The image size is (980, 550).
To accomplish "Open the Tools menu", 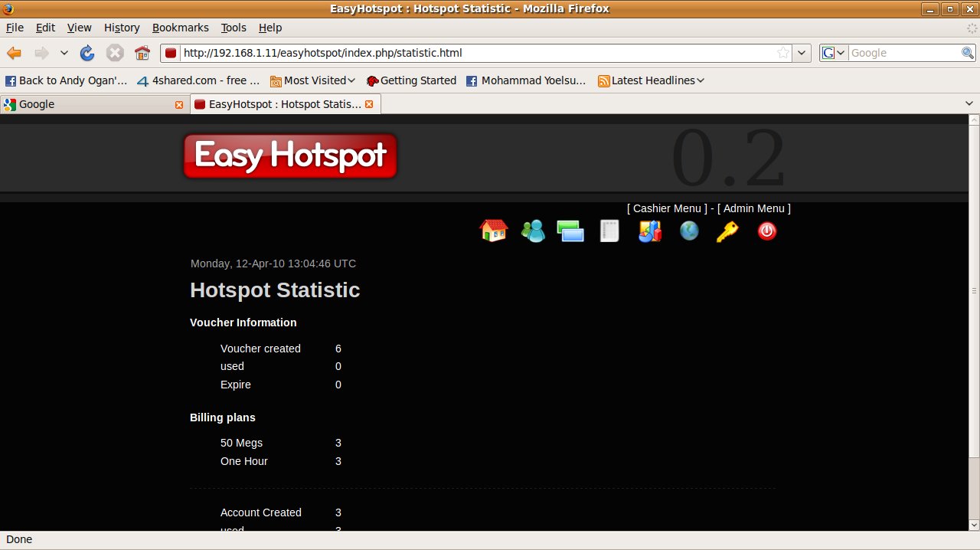I will click(234, 28).
